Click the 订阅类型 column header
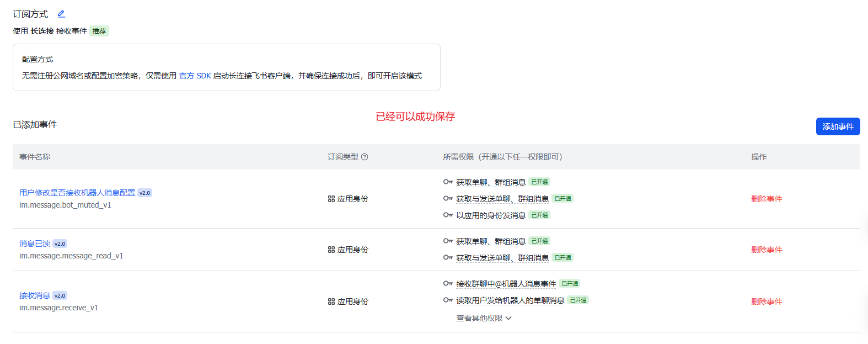The image size is (868, 344). [343, 157]
